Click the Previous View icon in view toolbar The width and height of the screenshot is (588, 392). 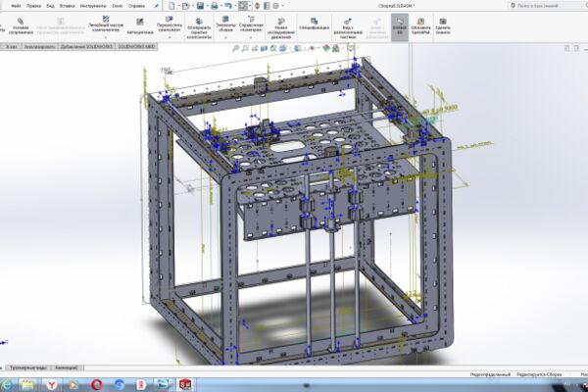pos(255,48)
